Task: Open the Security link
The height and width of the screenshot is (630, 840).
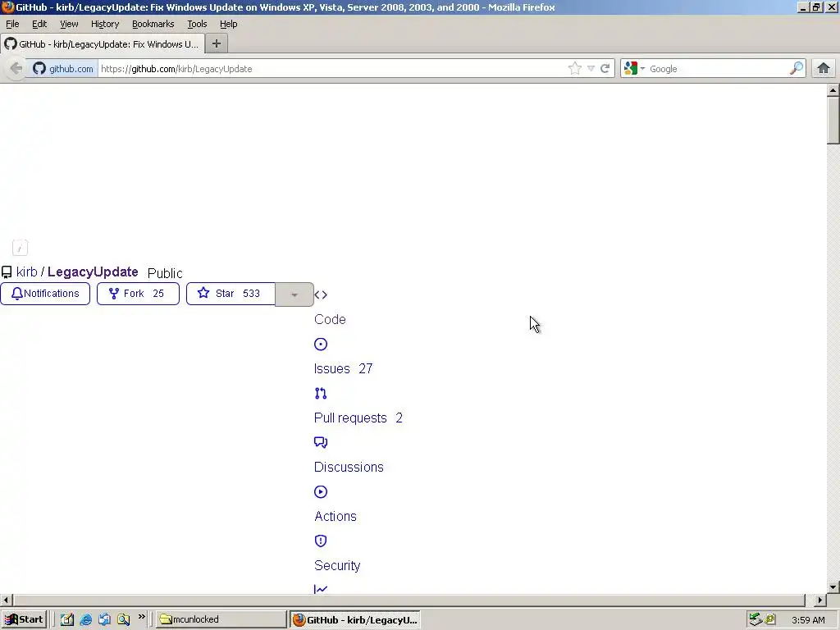Action: (x=337, y=566)
